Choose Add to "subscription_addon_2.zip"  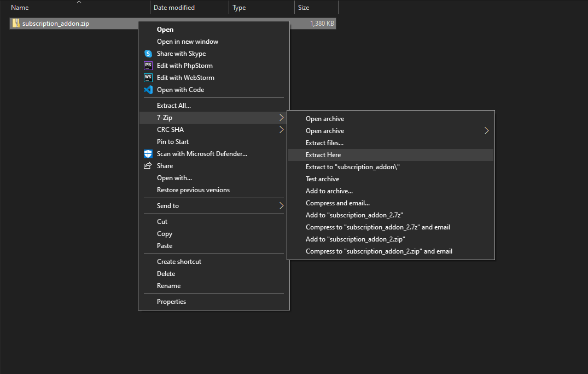tap(355, 239)
